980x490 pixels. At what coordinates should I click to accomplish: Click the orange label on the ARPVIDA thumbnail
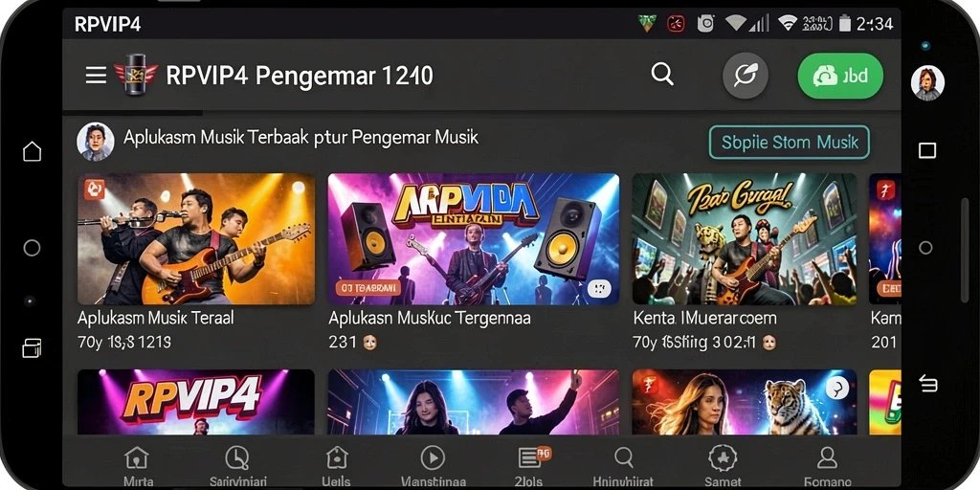(x=367, y=287)
